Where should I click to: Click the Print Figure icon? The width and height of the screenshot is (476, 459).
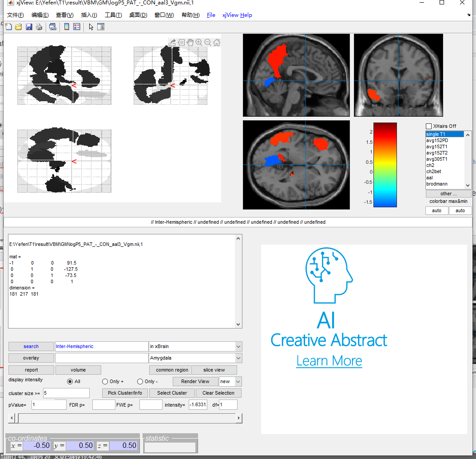(x=39, y=27)
